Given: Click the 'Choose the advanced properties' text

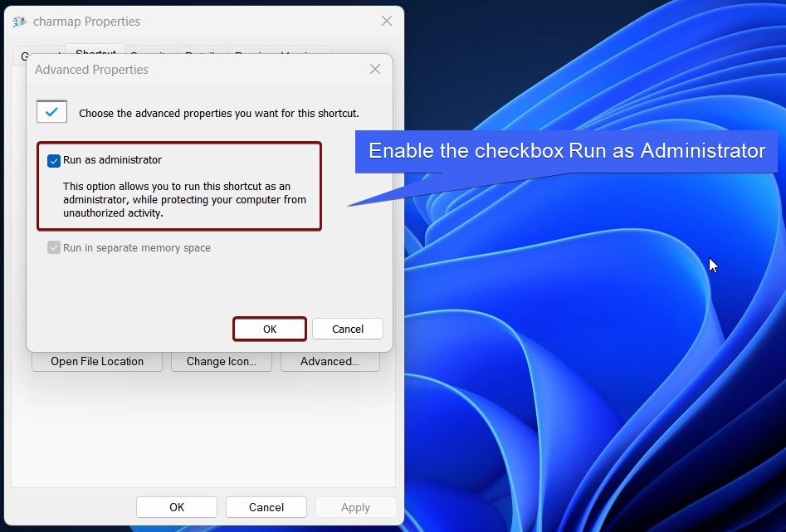Looking at the screenshot, I should (219, 114).
